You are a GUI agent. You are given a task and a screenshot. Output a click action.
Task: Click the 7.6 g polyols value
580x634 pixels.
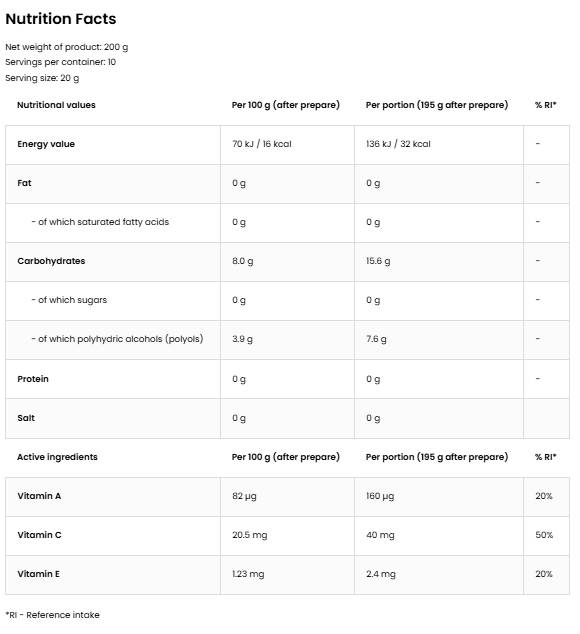pos(376,339)
